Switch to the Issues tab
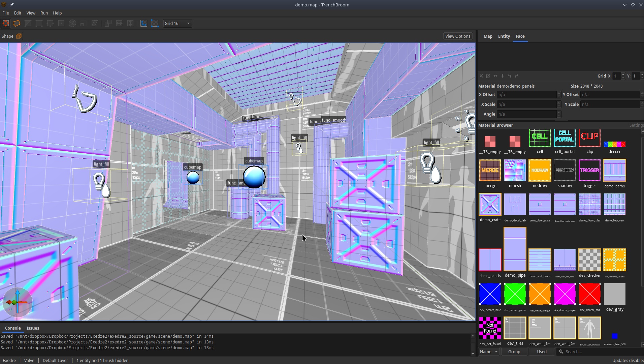Viewport: 644px width, 364px height. pos(33,328)
